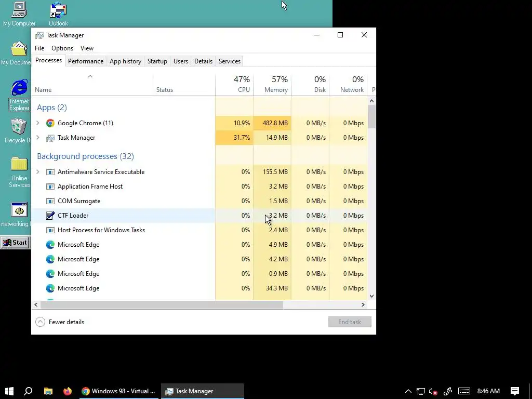Viewport: 532px width, 399px height.
Task: Launch Internet Explorer desktop icon
Action: point(19,96)
